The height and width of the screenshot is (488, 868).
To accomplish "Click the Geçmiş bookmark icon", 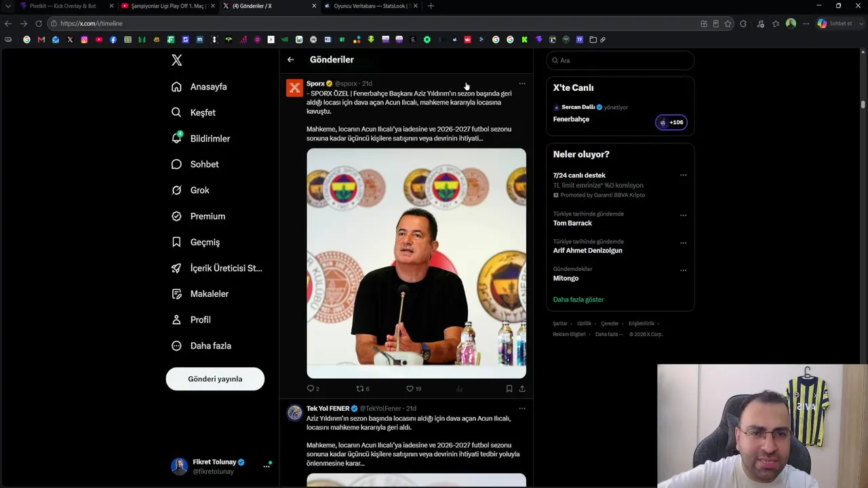I will tap(176, 242).
